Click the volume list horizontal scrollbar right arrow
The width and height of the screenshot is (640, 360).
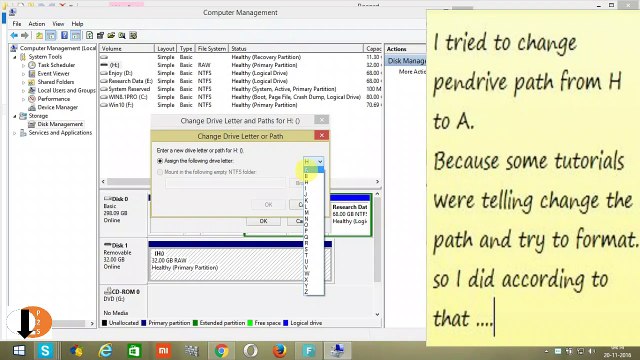click(x=377, y=182)
